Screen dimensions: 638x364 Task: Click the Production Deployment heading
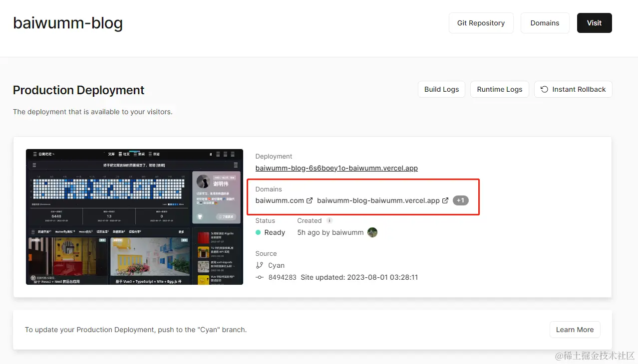point(78,90)
